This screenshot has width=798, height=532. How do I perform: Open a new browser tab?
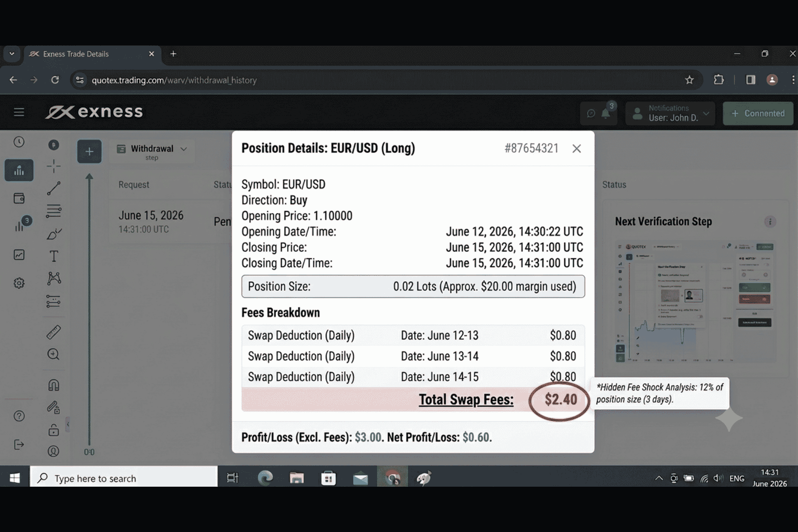173,54
